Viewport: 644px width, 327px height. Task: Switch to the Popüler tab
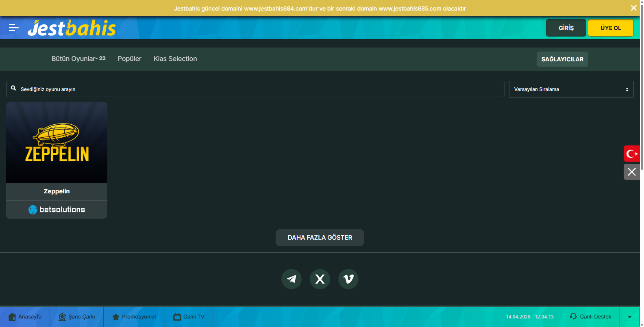(x=130, y=58)
